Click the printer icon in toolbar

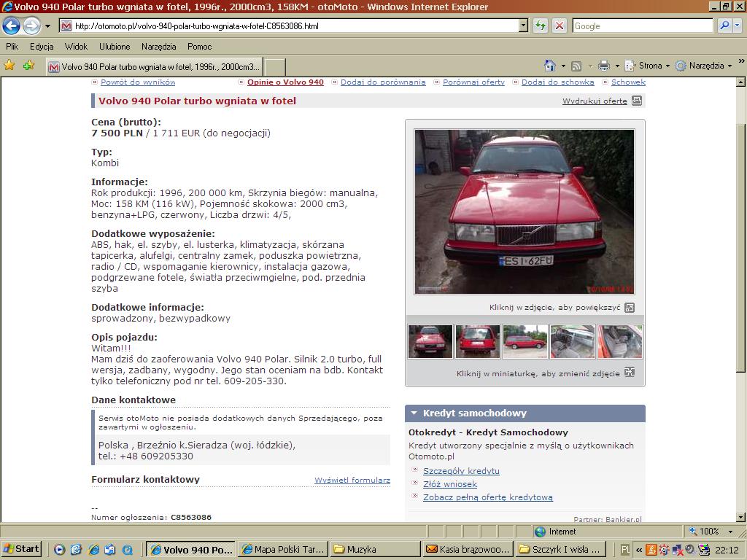603,66
